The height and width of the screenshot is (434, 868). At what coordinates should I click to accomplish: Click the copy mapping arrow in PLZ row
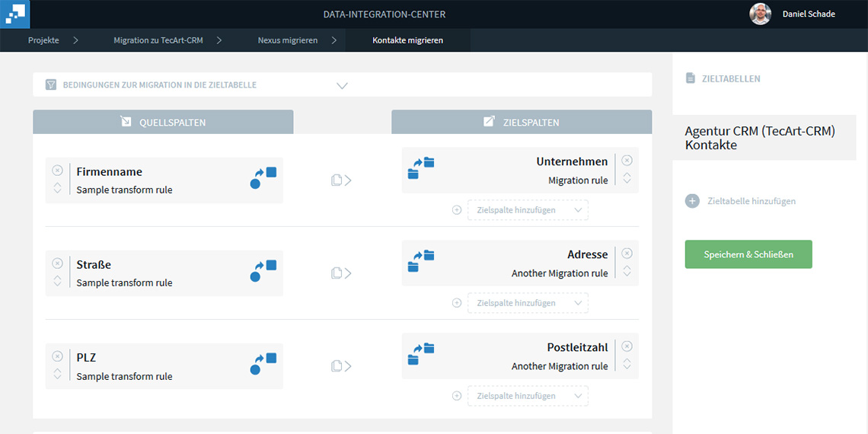[341, 366]
